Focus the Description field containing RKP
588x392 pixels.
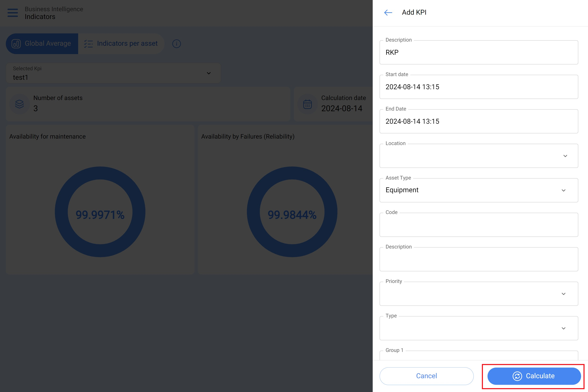[479, 52]
